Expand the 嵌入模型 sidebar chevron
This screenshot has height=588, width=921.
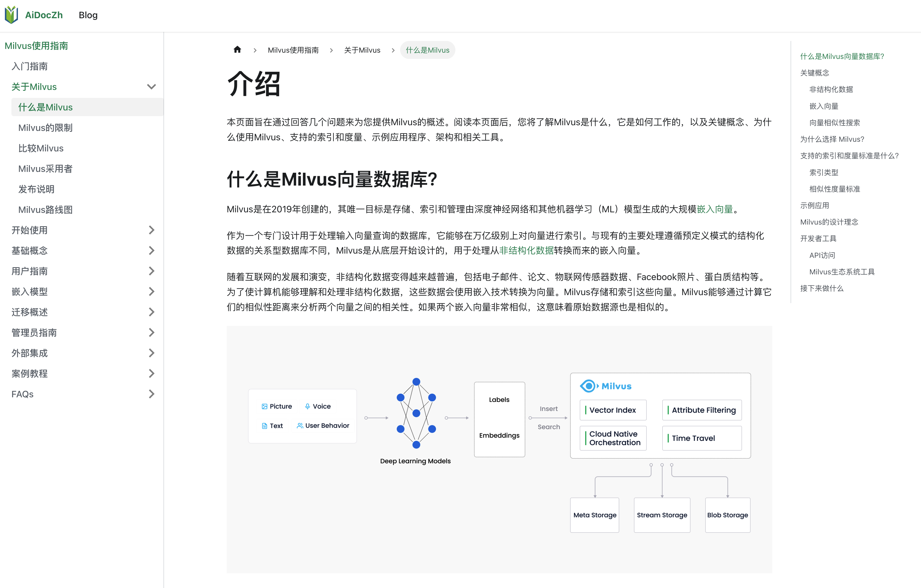click(152, 292)
